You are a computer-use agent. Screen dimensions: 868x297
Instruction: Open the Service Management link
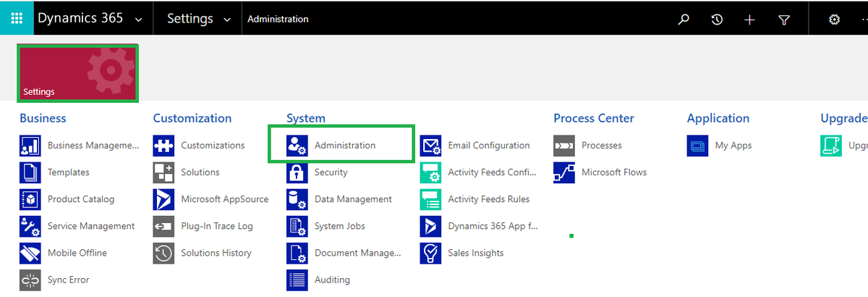[x=91, y=226]
